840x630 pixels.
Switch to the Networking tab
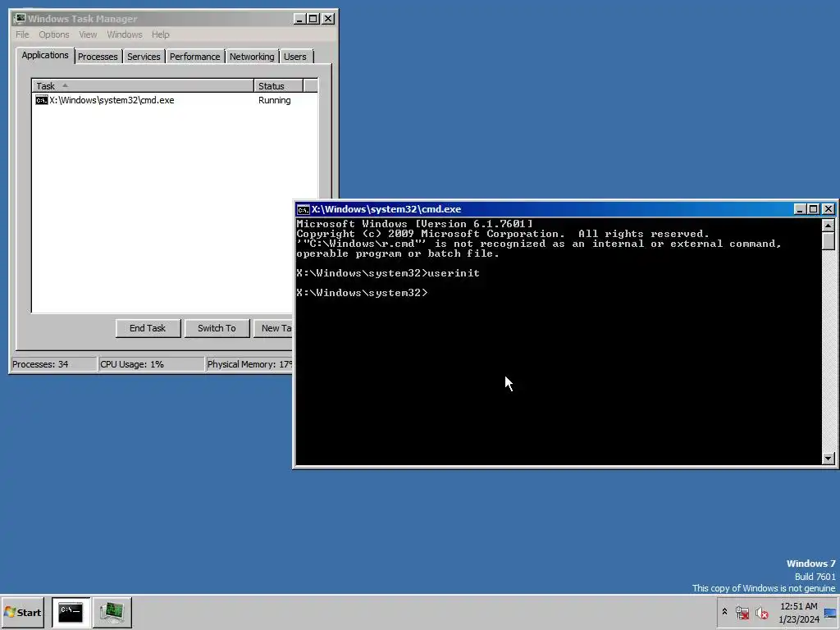[x=252, y=57]
